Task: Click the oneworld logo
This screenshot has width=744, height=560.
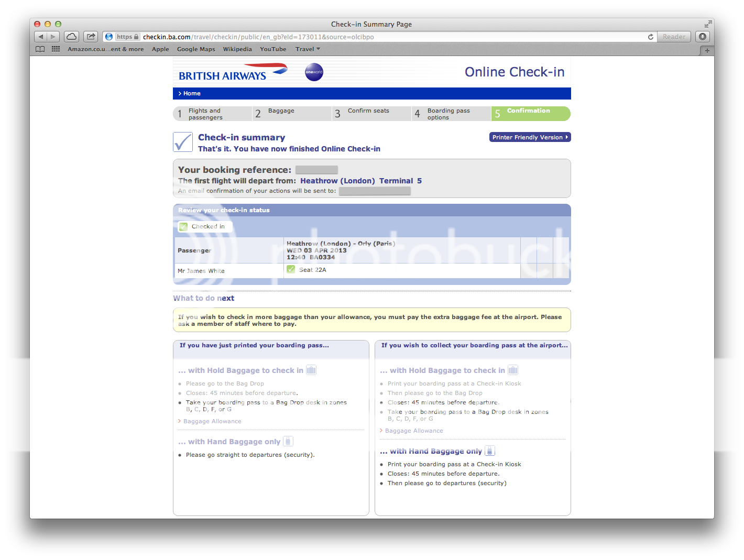Action: [x=314, y=72]
